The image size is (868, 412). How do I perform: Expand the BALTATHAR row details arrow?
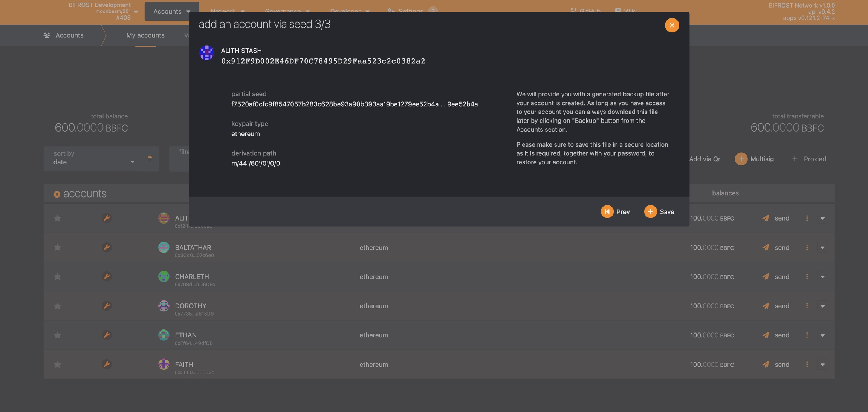pos(822,248)
